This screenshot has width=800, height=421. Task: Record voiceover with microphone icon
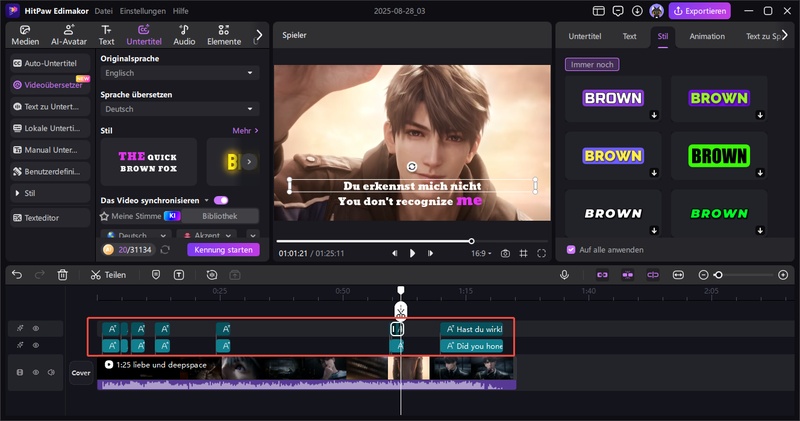(x=564, y=275)
